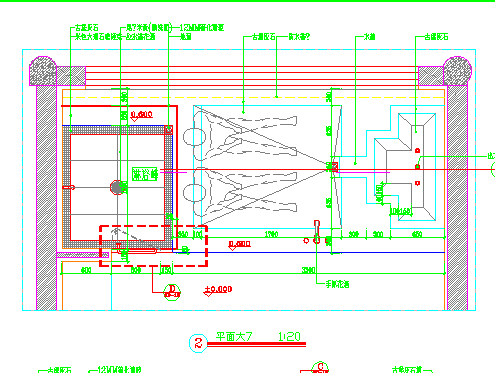This screenshot has width=495, height=373.
Task: Pick the bottom small red square on basin
Action: pos(417,183)
